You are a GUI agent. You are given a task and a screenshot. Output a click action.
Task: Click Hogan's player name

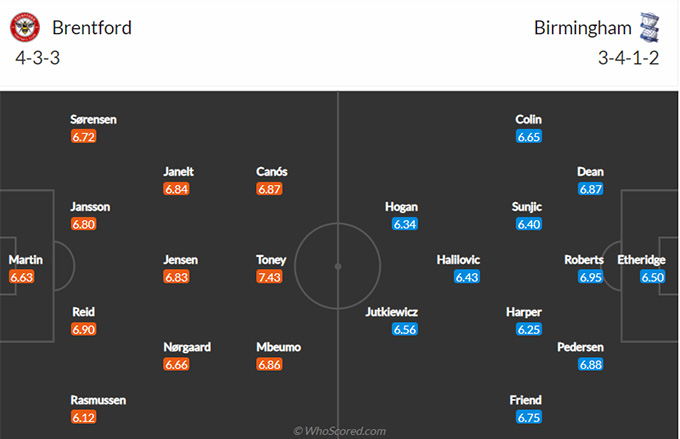coord(402,207)
